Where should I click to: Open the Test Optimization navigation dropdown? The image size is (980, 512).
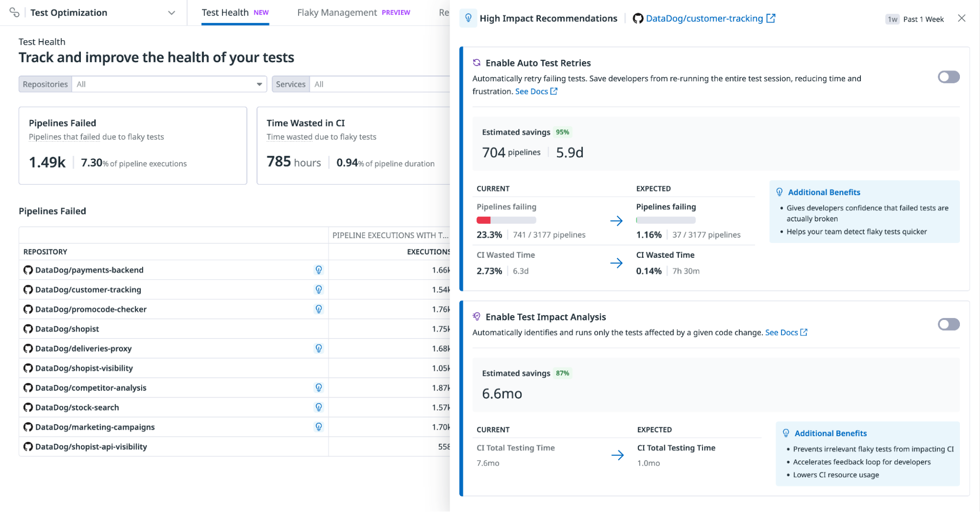tap(171, 13)
